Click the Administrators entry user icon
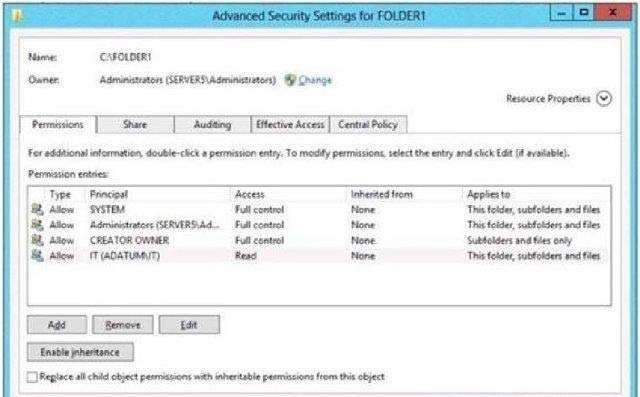The image size is (640, 397). [x=37, y=225]
